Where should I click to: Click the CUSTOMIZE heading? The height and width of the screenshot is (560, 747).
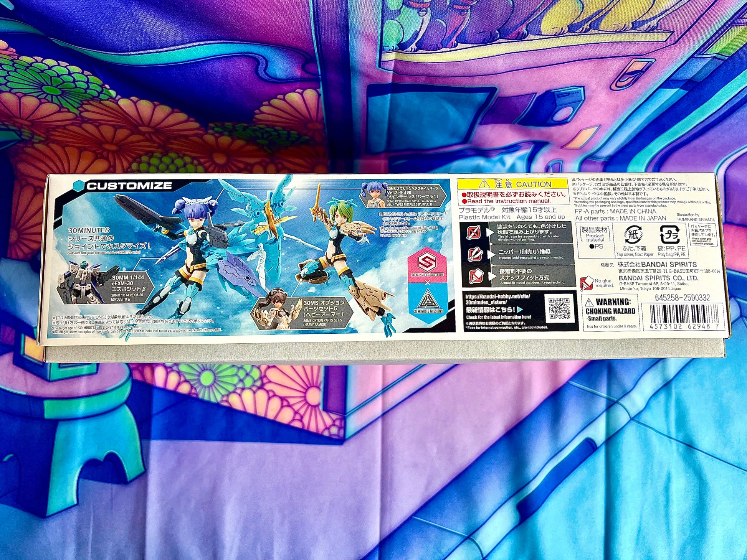[x=129, y=186]
